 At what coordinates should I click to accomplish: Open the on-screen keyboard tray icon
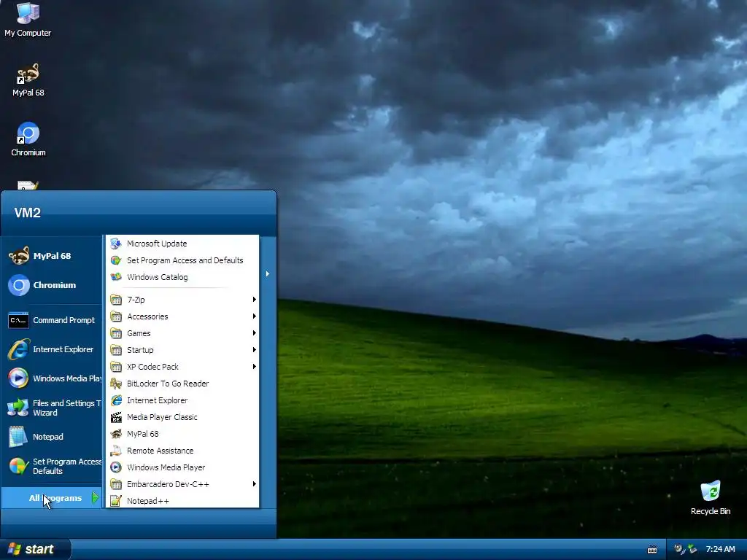pos(652,550)
